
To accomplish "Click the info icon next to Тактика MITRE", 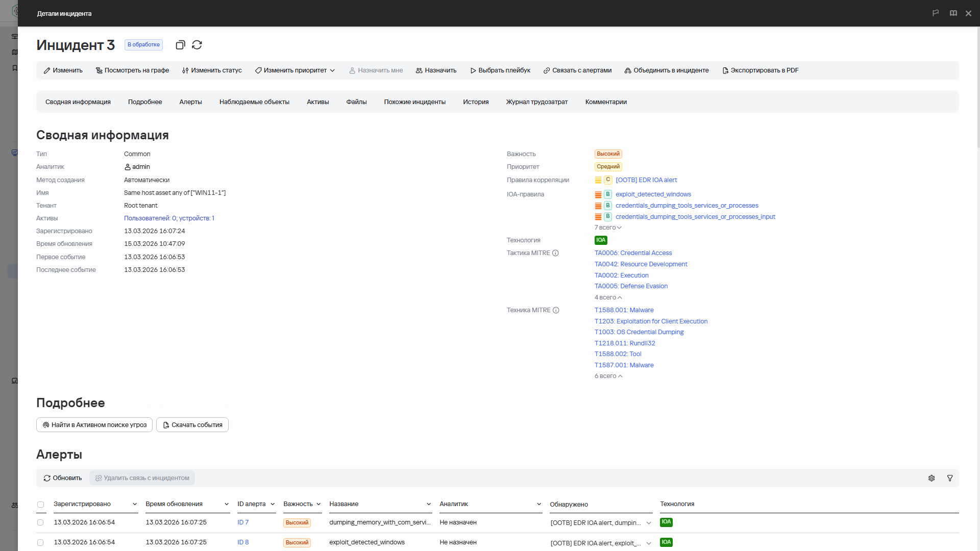I will pos(555,253).
